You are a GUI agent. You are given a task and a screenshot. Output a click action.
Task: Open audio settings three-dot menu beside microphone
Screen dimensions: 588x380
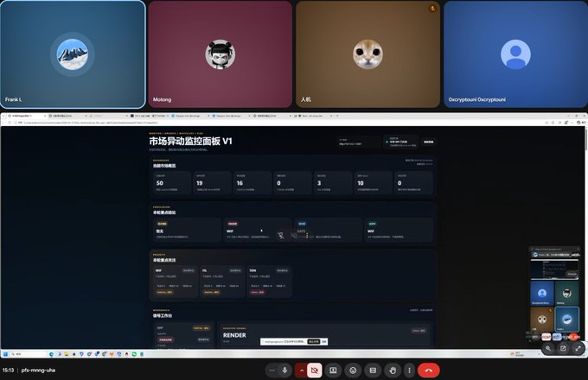272,370
